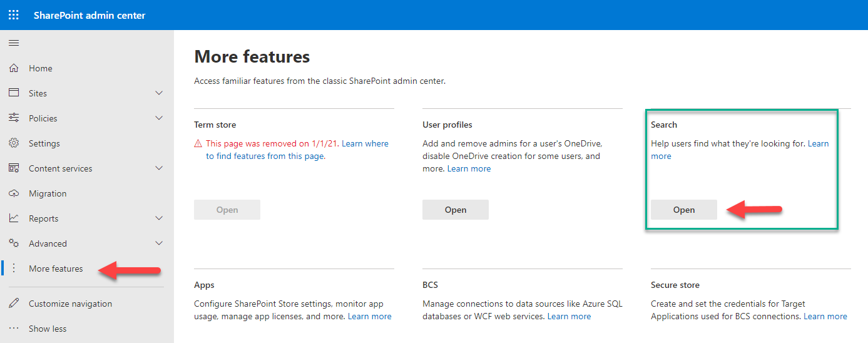This screenshot has width=868, height=343.
Task: Open the app launcher waffle icon
Action: [14, 15]
